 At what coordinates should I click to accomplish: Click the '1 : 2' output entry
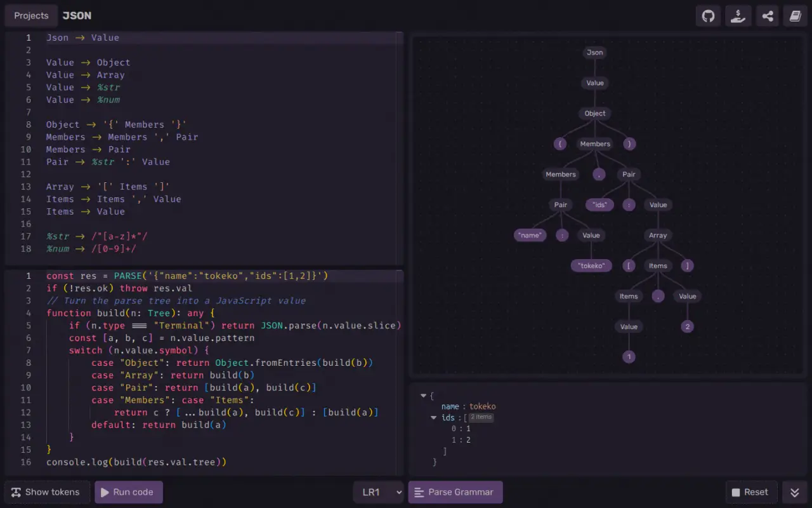click(461, 440)
